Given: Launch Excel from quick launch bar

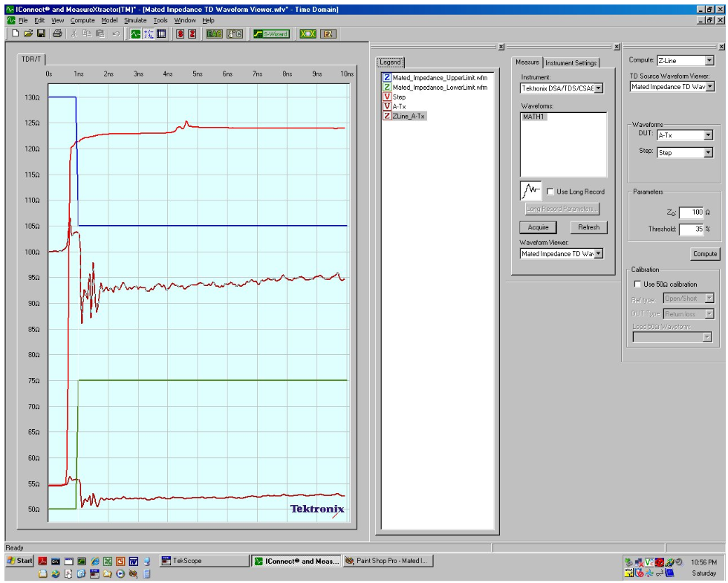Looking at the screenshot, I should [x=108, y=561].
